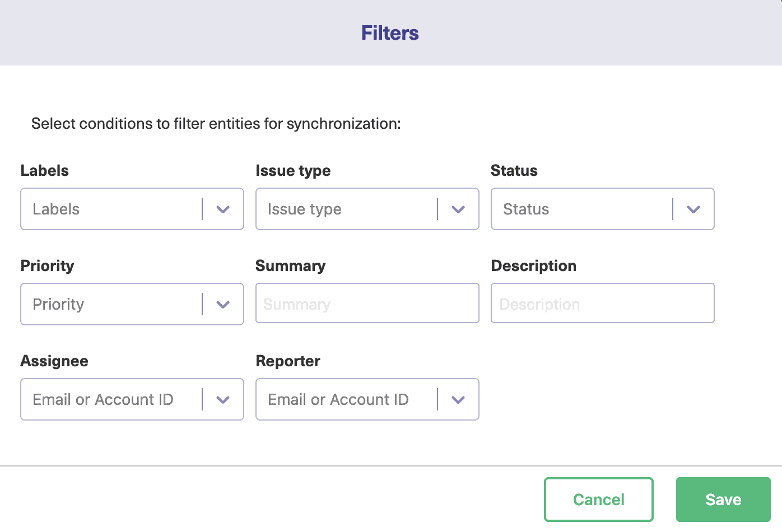Viewport: 782px width, 532px height.
Task: Click the Assignee dropdown chevron arrow
Action: click(x=223, y=399)
